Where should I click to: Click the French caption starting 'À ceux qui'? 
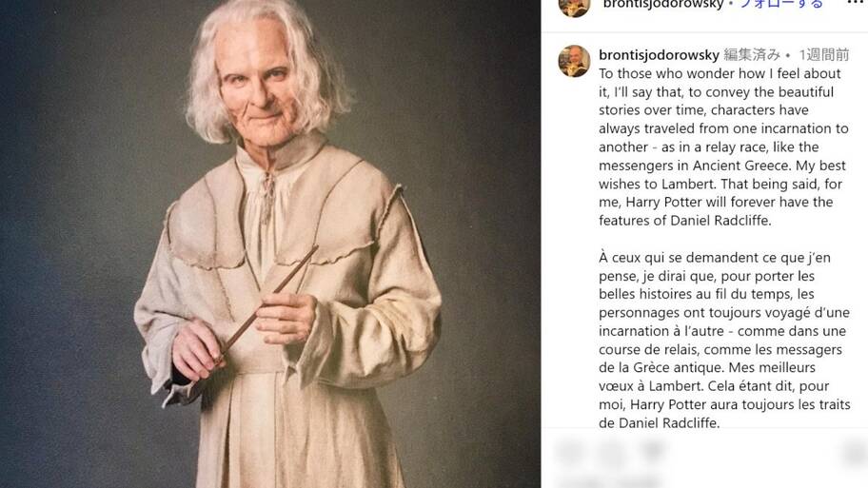pos(724,340)
